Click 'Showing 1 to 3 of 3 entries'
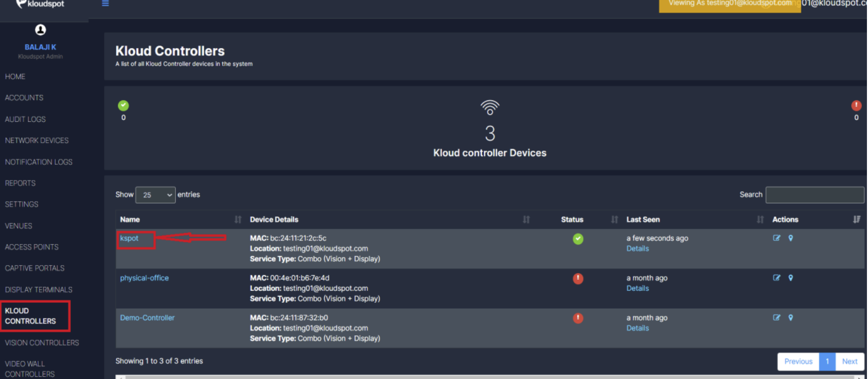Screen dimensions: 868x379 coord(159,361)
